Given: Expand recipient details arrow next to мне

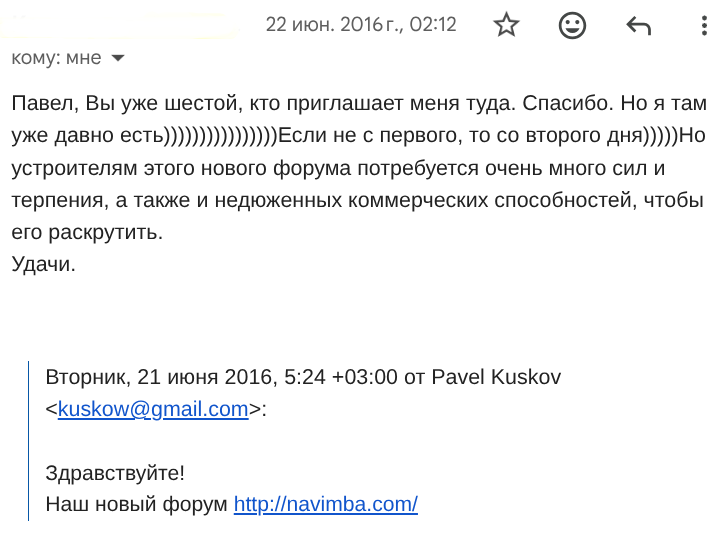Looking at the screenshot, I should pos(118,58).
